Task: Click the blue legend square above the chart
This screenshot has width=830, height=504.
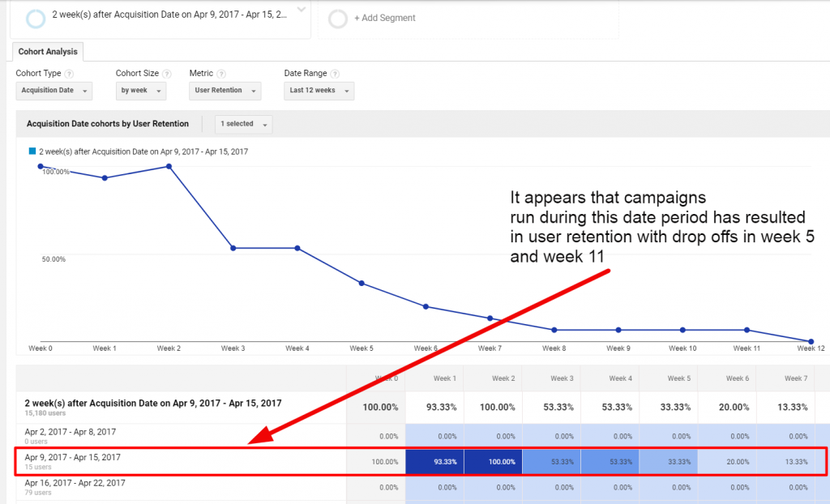Action: (33, 152)
